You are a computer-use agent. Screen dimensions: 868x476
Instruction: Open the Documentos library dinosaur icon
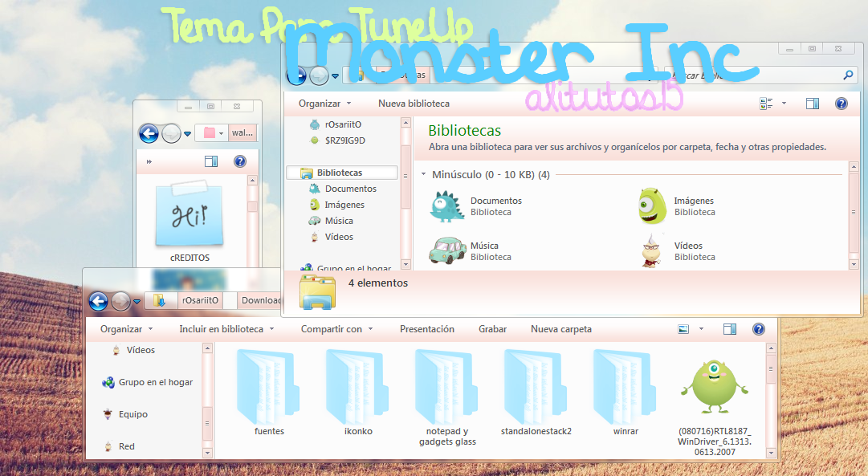447,206
